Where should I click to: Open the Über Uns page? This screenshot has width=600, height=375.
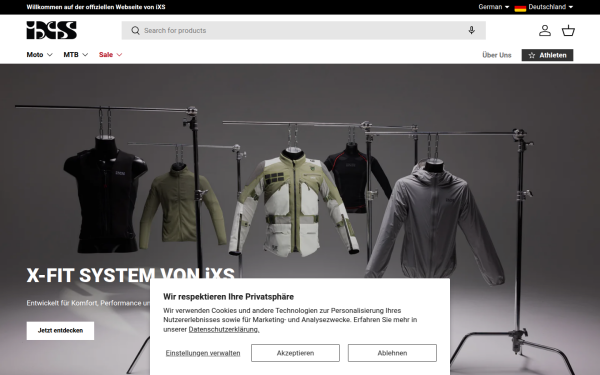(x=497, y=55)
